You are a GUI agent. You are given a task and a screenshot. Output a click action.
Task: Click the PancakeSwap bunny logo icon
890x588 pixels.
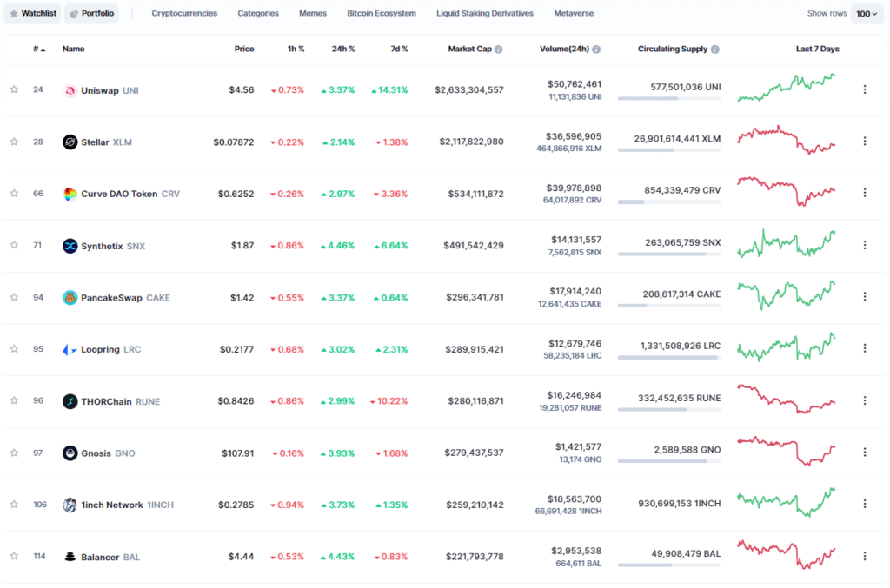point(70,298)
